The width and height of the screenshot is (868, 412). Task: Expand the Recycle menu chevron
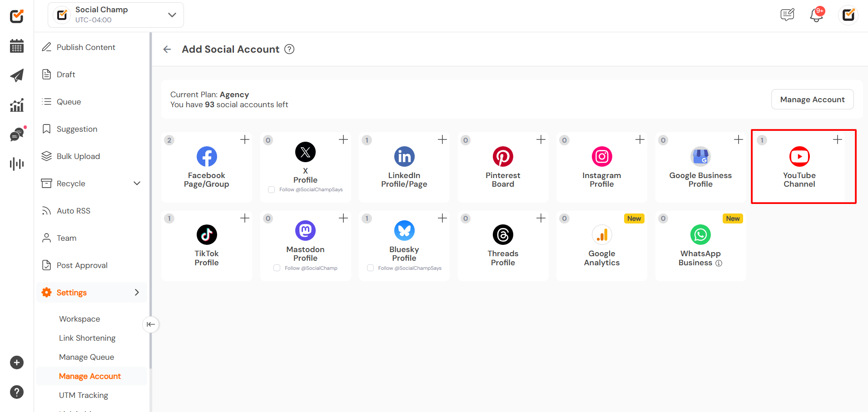point(137,184)
